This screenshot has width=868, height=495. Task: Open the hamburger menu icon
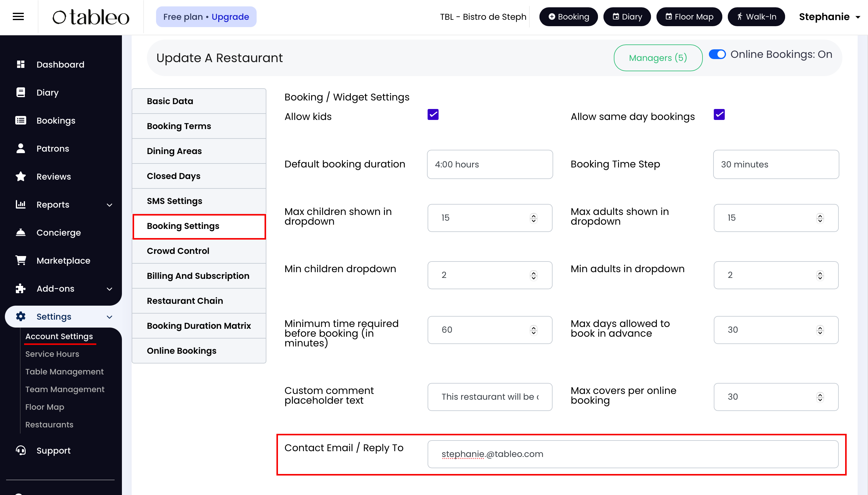pyautogui.click(x=18, y=17)
